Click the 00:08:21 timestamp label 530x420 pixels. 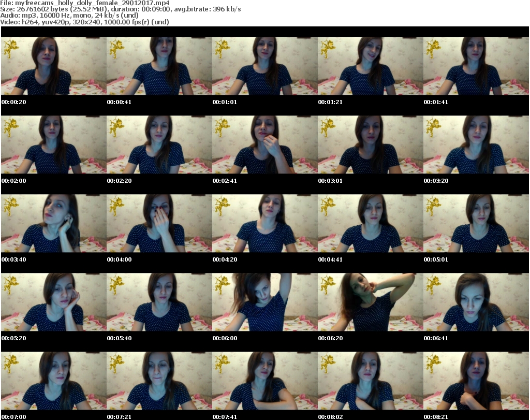(436, 417)
